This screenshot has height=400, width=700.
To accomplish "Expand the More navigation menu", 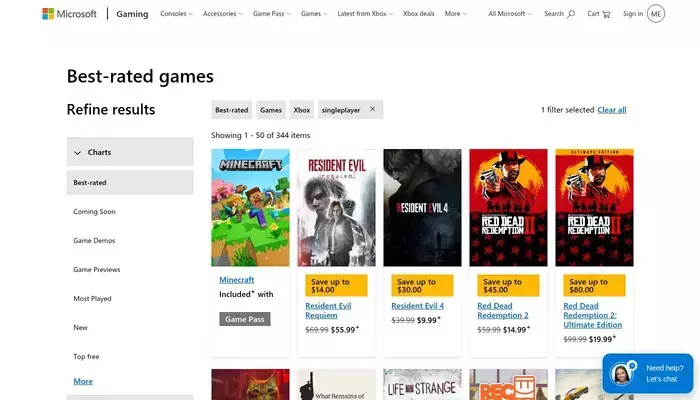I will [x=455, y=14].
